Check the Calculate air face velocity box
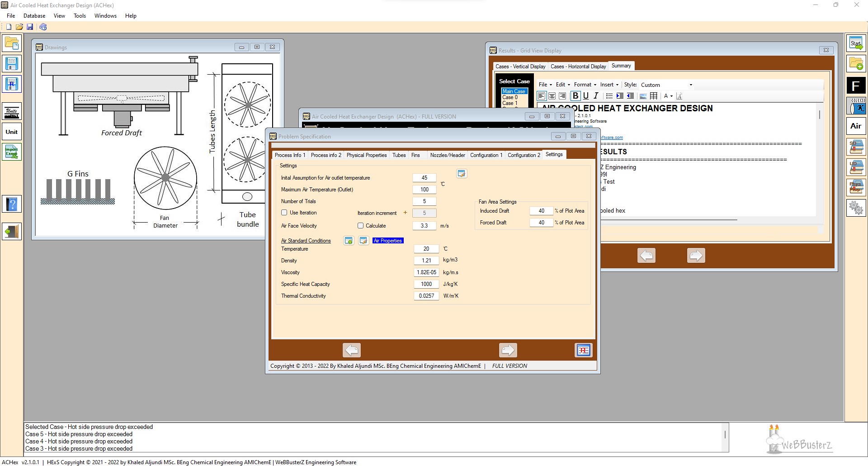Image resolution: width=868 pixels, height=466 pixels. tap(360, 226)
